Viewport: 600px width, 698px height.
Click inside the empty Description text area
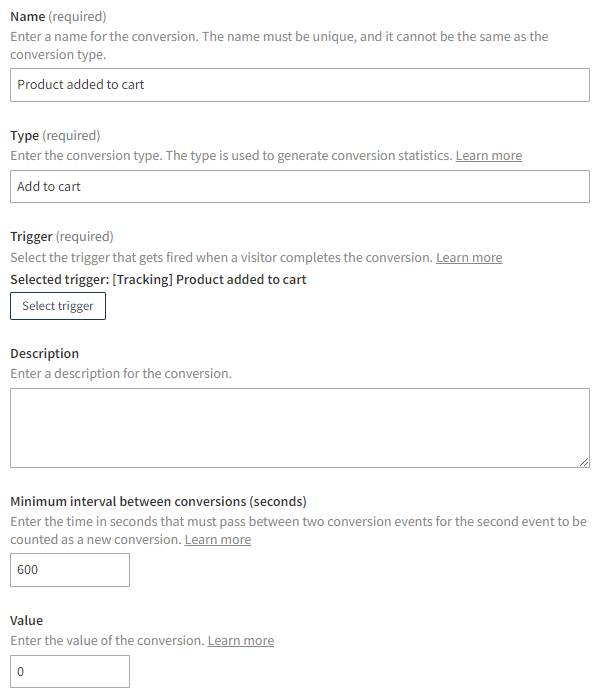click(x=300, y=428)
